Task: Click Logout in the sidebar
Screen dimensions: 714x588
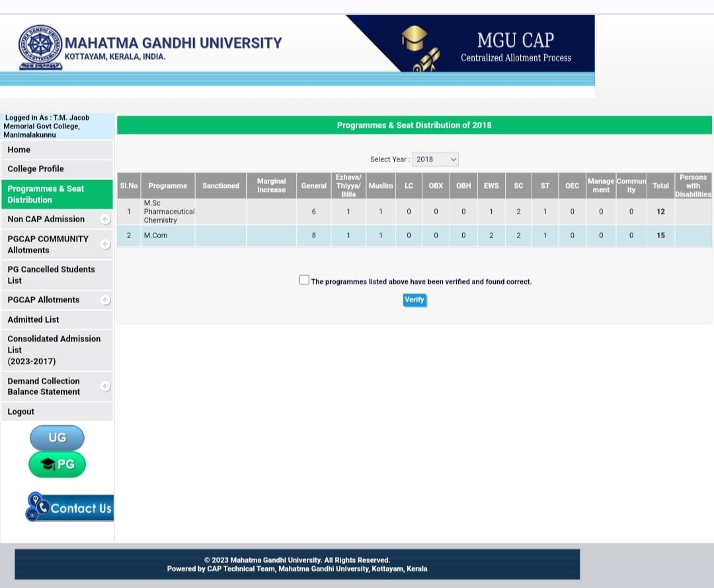Action: tap(57, 412)
